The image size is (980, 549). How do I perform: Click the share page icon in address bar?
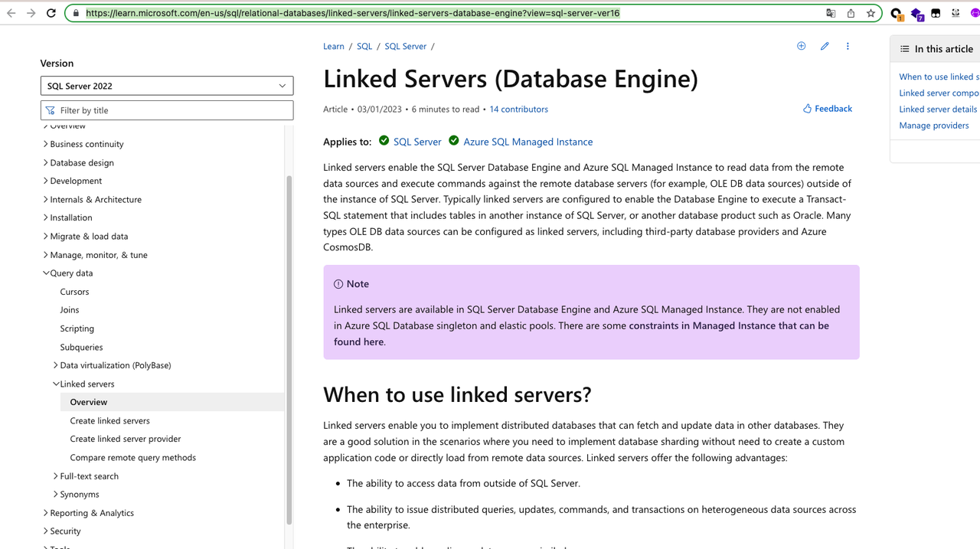pos(851,13)
